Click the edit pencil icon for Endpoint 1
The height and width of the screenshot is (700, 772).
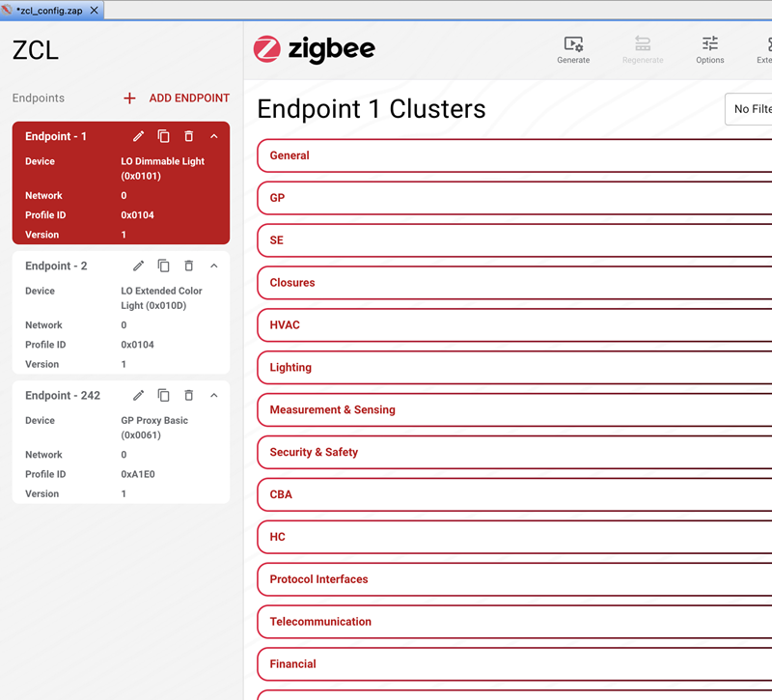pyautogui.click(x=139, y=137)
